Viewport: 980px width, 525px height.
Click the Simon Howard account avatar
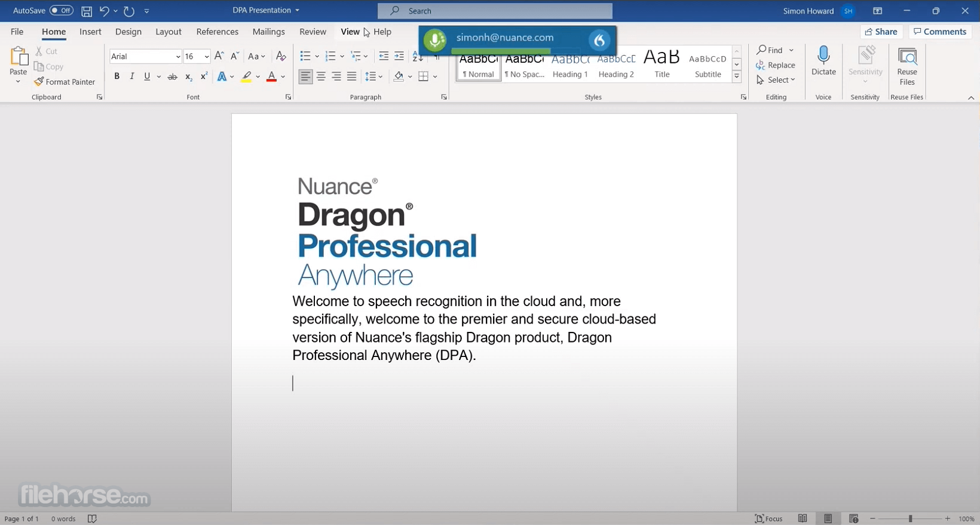(848, 11)
